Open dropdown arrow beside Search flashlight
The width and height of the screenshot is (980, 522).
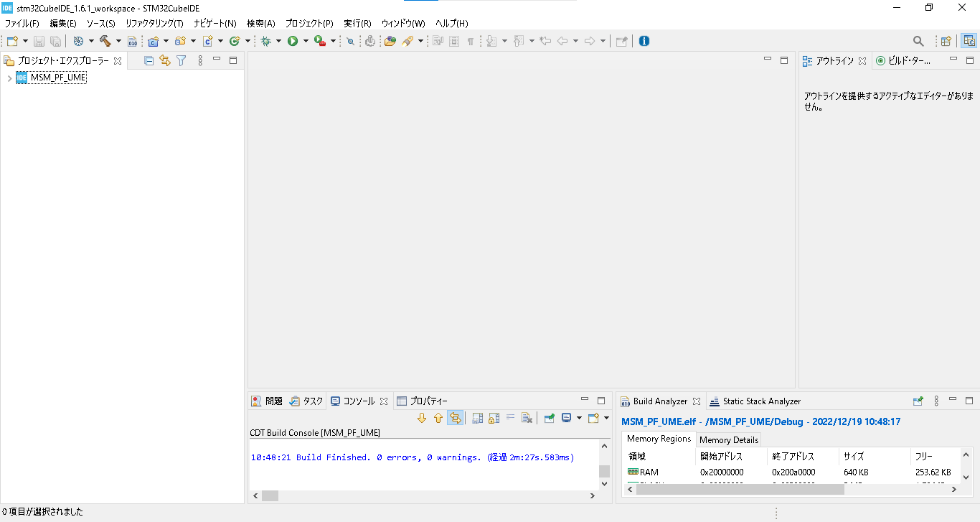[x=420, y=41]
